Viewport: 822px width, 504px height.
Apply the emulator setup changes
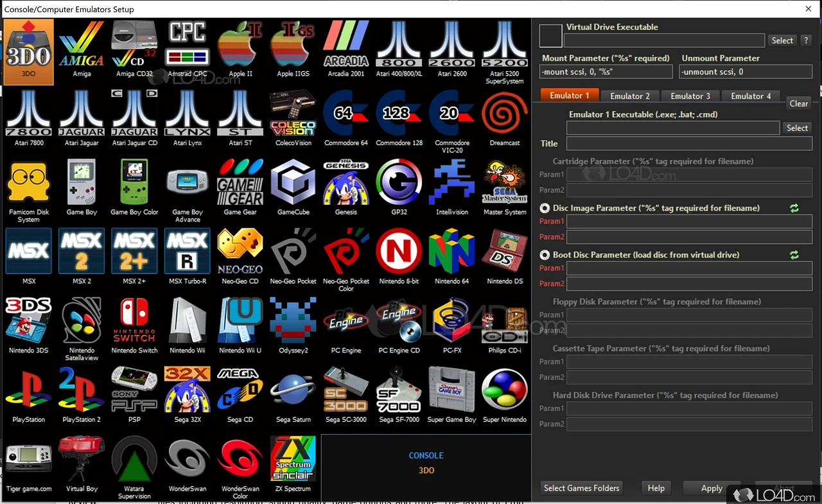712,488
